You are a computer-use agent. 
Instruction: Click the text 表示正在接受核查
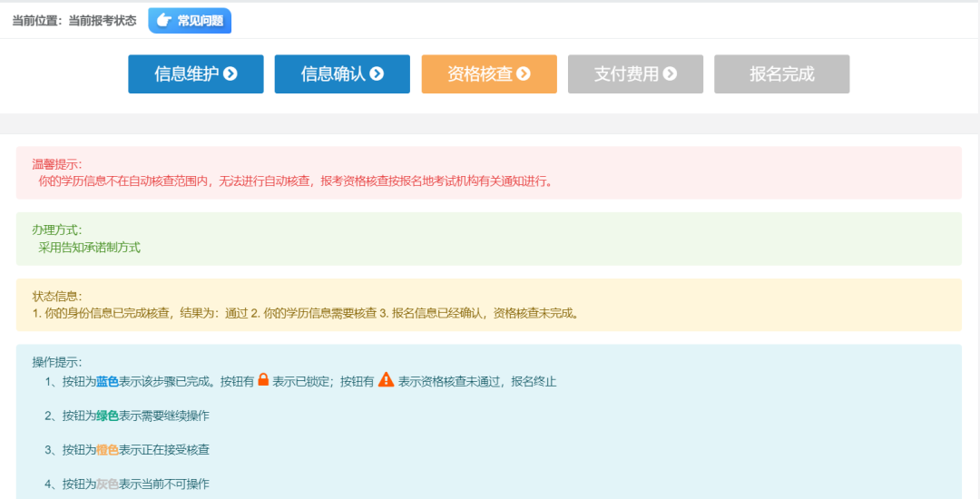(x=164, y=450)
